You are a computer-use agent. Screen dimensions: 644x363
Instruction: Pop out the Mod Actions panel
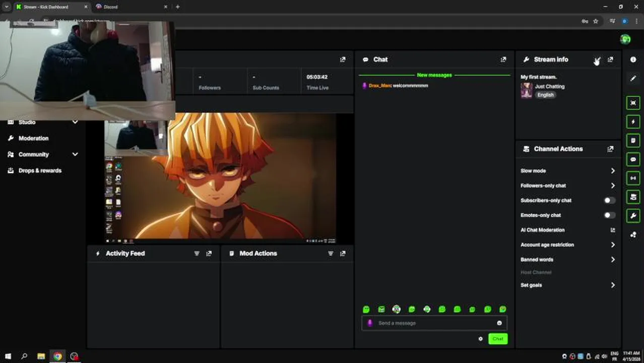pos(343,254)
